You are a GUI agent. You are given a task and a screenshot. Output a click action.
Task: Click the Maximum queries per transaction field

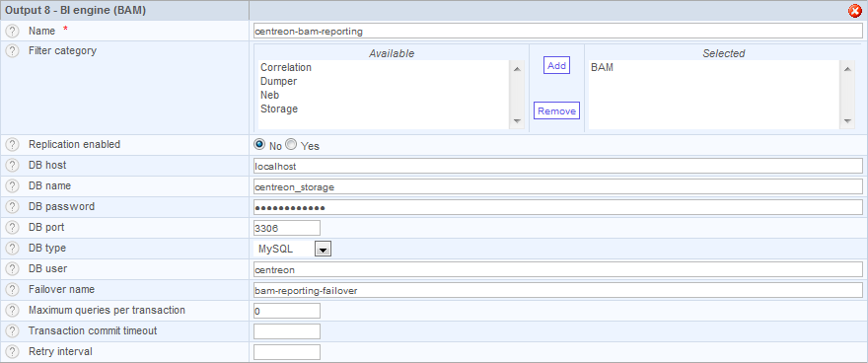(287, 311)
